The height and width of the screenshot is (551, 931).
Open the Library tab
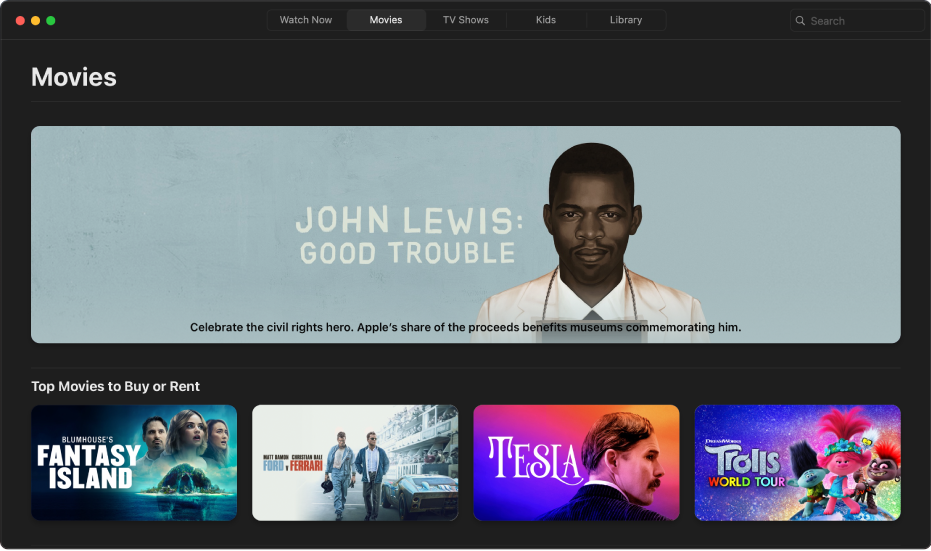click(x=626, y=20)
